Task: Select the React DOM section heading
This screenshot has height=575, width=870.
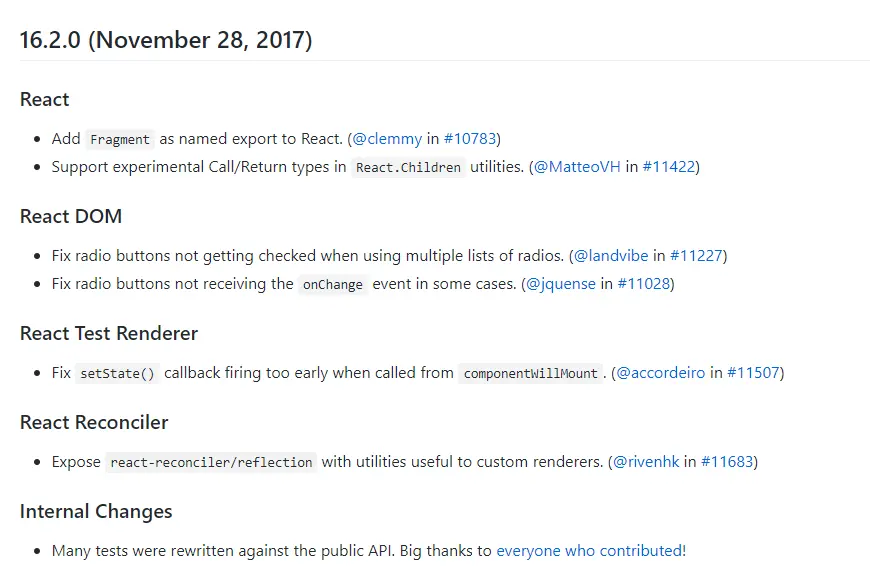Action: (71, 216)
